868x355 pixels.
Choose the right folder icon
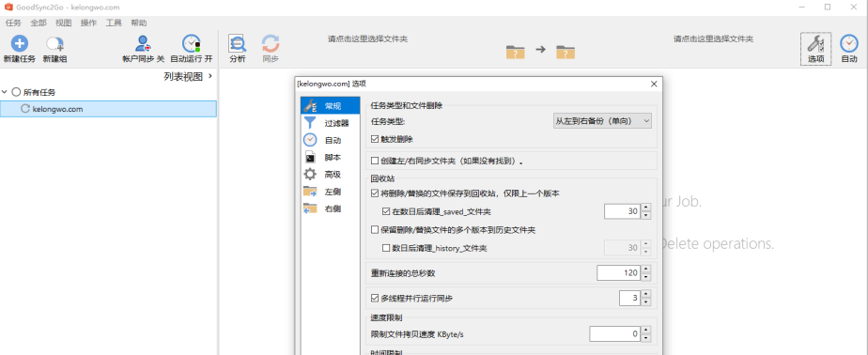(566, 52)
